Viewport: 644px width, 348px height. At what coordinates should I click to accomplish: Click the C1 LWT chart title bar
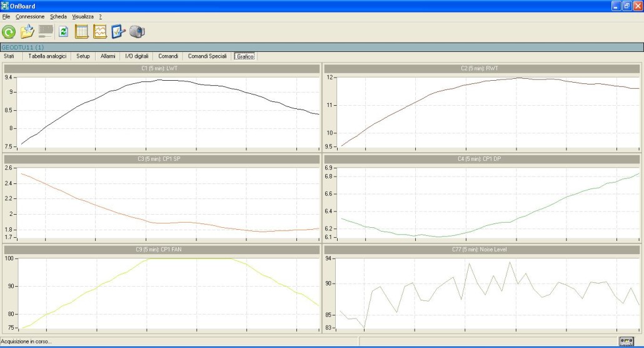162,68
